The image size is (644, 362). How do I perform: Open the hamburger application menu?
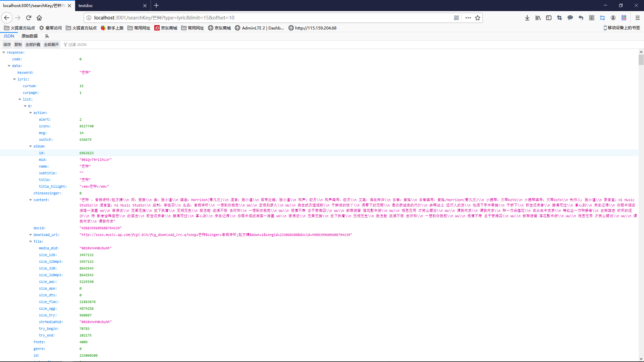coord(638,18)
